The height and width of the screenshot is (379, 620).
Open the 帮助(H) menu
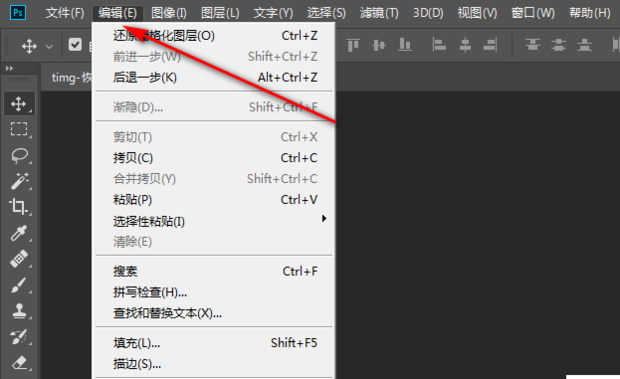pyautogui.click(x=590, y=13)
